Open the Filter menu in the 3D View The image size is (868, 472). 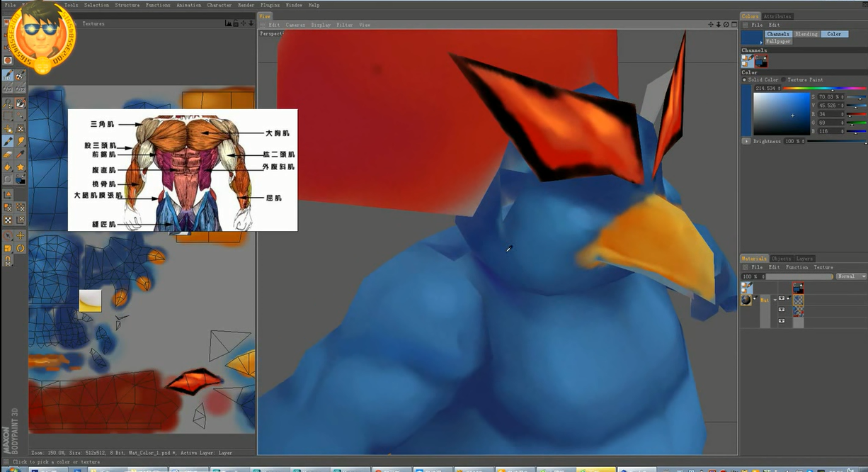pos(345,25)
